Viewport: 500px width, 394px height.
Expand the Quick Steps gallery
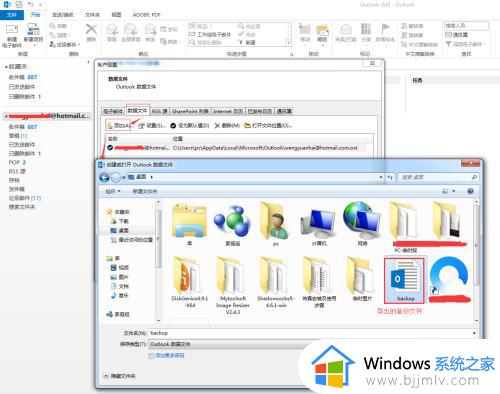point(289,43)
